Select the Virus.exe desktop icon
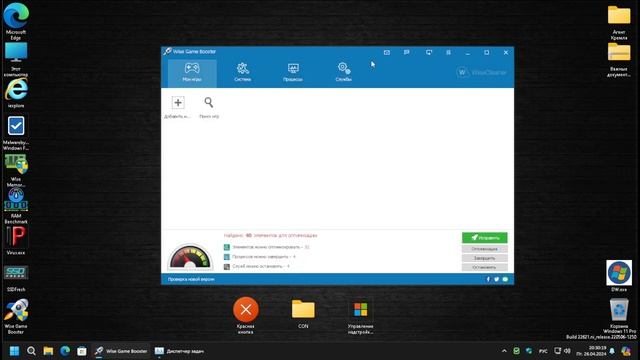This screenshot has height=360, width=640. pos(16,241)
